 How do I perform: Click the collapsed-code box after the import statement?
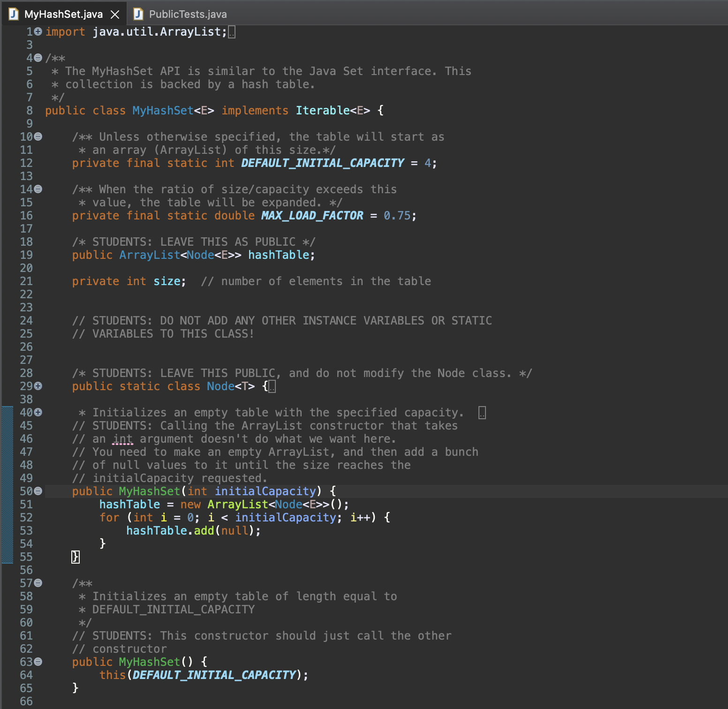[232, 32]
